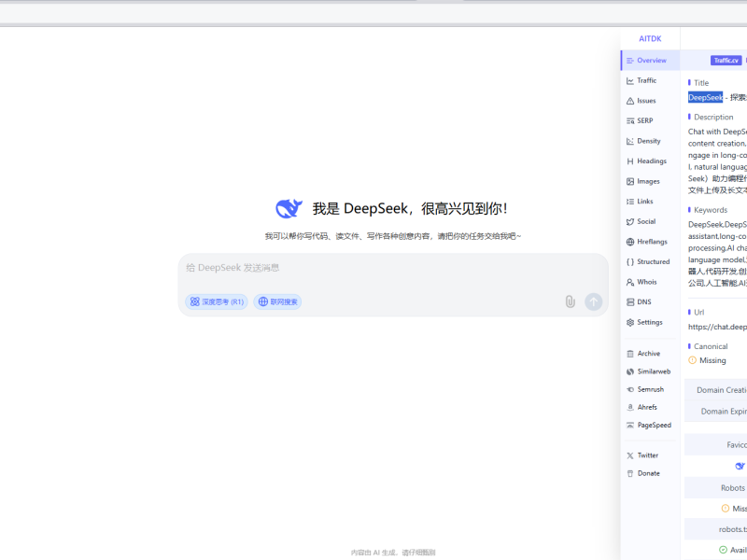The width and height of the screenshot is (747, 560).
Task: Click the Images icon in the sidebar
Action: pyautogui.click(x=630, y=181)
